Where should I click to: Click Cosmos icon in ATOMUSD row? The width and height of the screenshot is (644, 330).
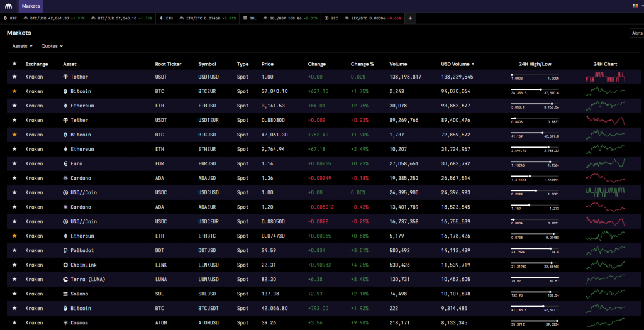tap(65, 322)
